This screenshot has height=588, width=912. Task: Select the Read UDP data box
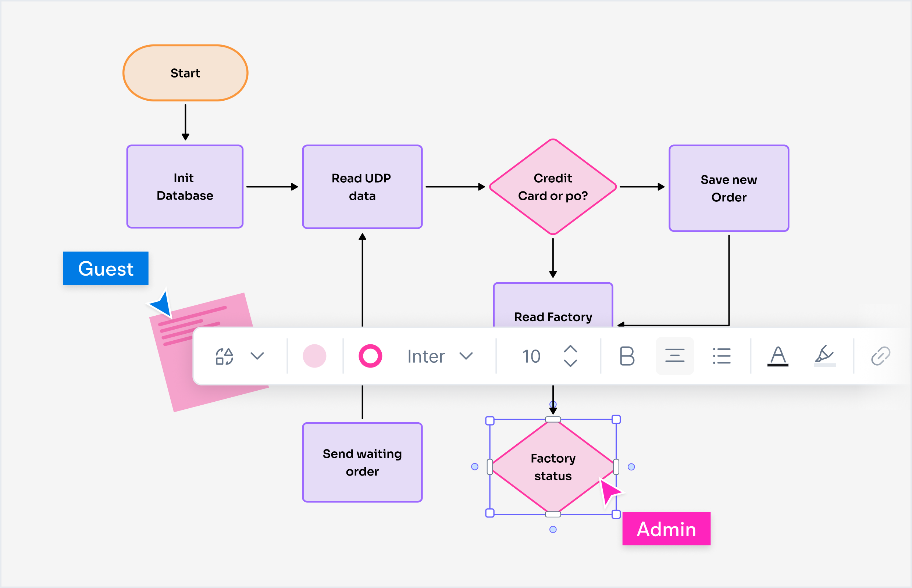[x=362, y=187]
